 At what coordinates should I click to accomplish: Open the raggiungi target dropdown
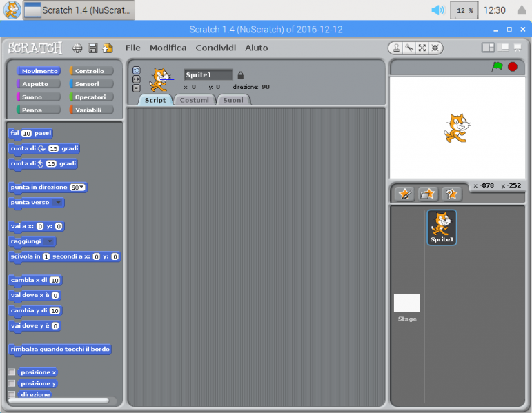pos(49,241)
